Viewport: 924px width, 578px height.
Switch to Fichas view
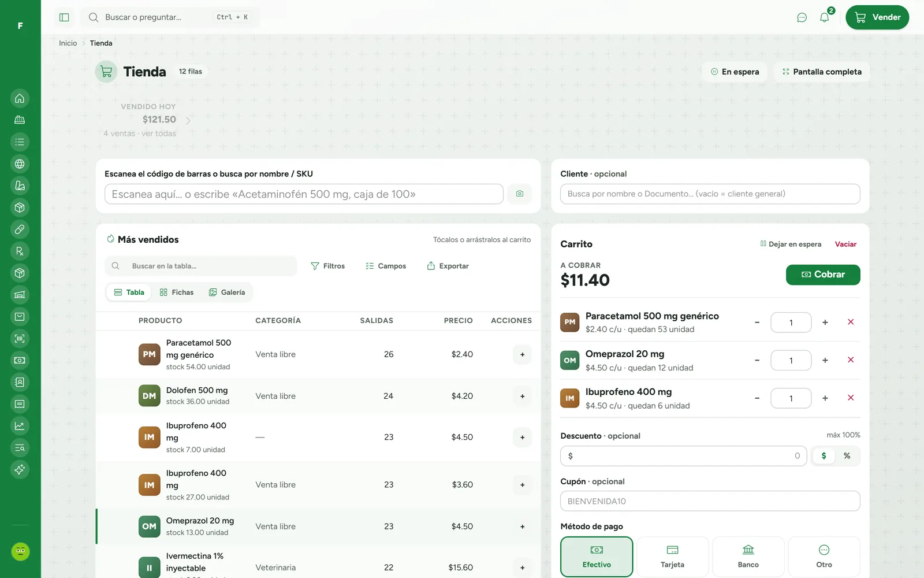177,292
